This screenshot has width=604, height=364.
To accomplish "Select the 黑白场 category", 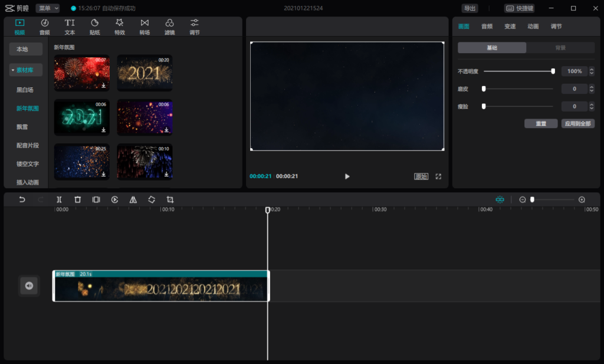I will [x=25, y=90].
